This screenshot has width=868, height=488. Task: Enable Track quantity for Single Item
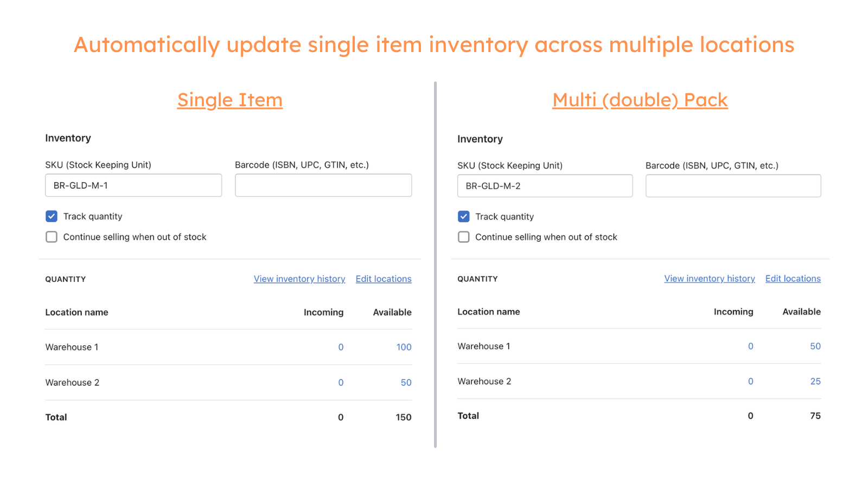51,216
